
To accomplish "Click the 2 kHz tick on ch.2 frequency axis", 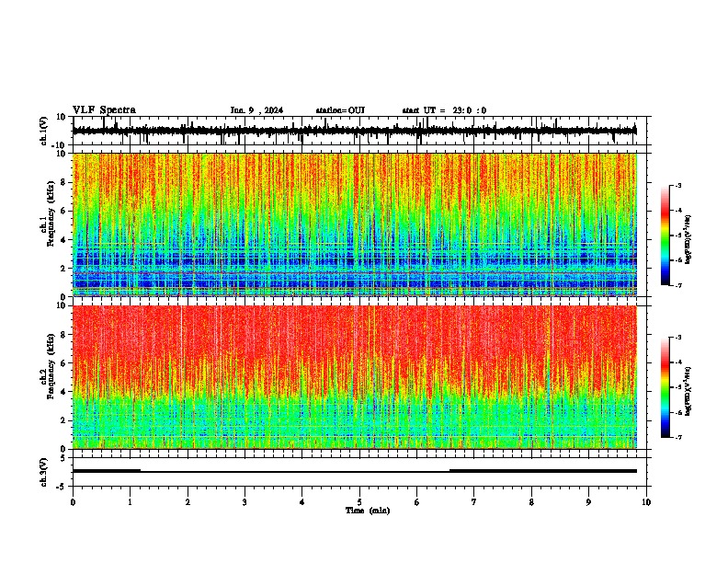I will point(64,420).
